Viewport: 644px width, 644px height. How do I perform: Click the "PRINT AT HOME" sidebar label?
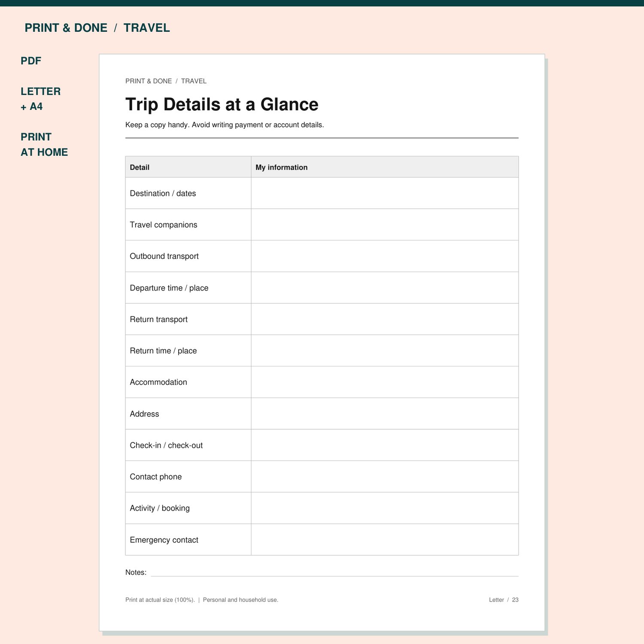click(x=44, y=144)
